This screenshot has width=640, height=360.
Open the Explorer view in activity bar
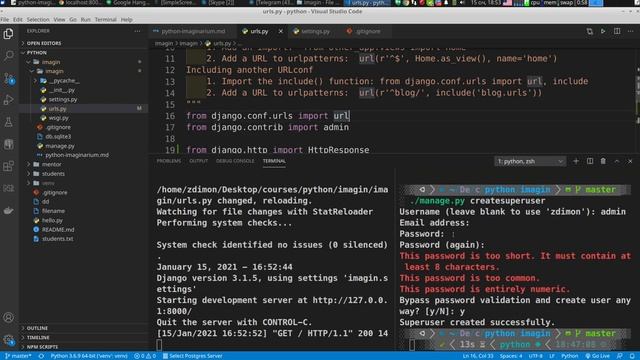coord(8,33)
